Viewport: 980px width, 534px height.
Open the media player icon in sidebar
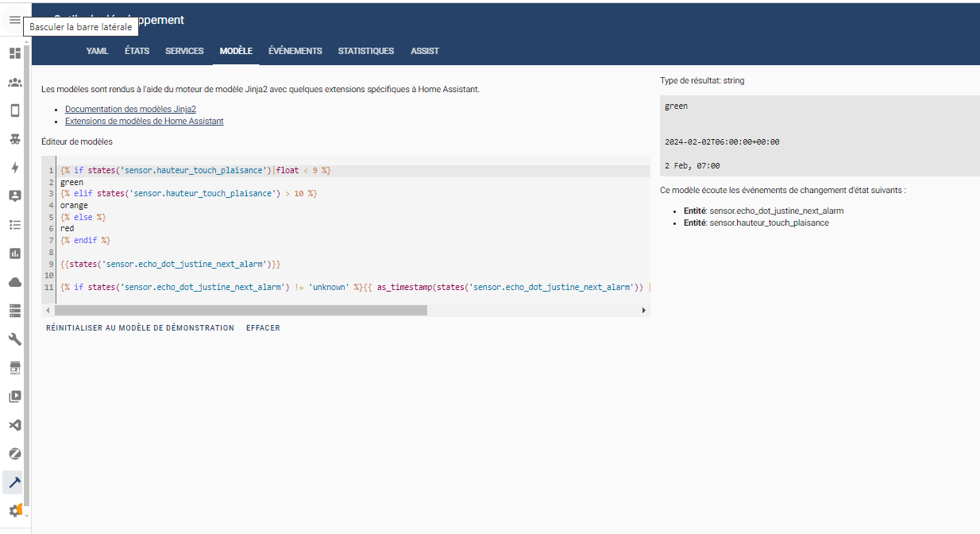click(14, 397)
